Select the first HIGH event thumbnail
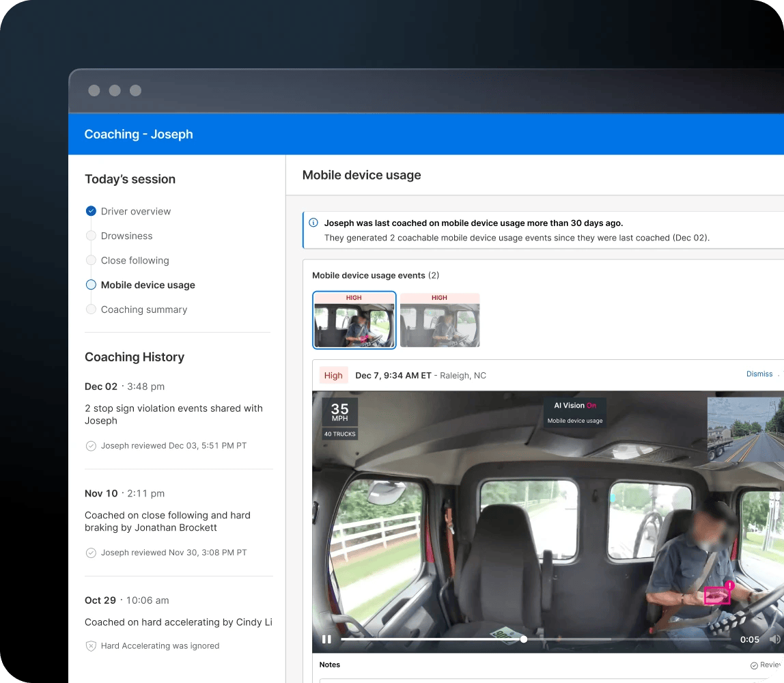Screen dimensions: 784x683 (354, 320)
